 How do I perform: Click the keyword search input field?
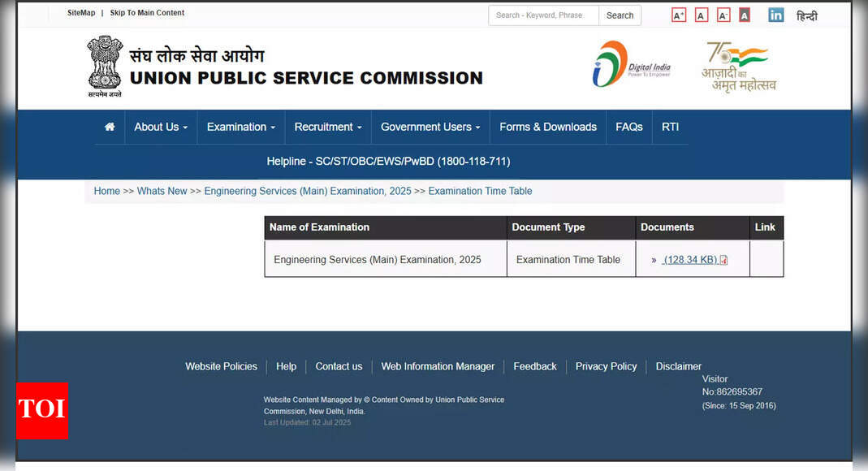543,15
